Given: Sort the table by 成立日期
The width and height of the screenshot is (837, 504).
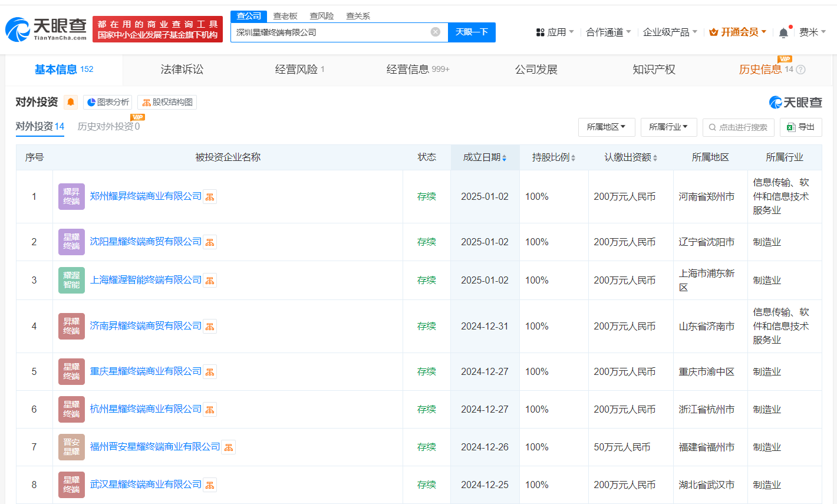Looking at the screenshot, I should 485,157.
